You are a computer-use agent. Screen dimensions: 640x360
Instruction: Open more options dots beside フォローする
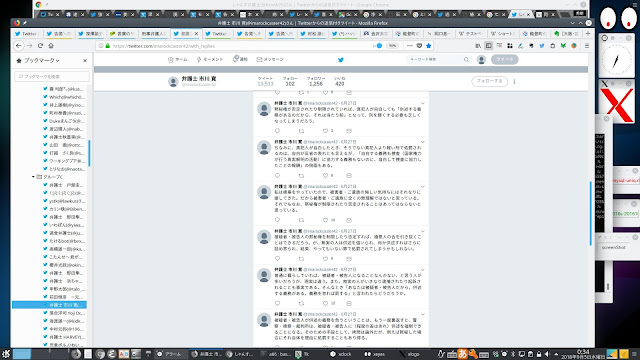pos(514,81)
